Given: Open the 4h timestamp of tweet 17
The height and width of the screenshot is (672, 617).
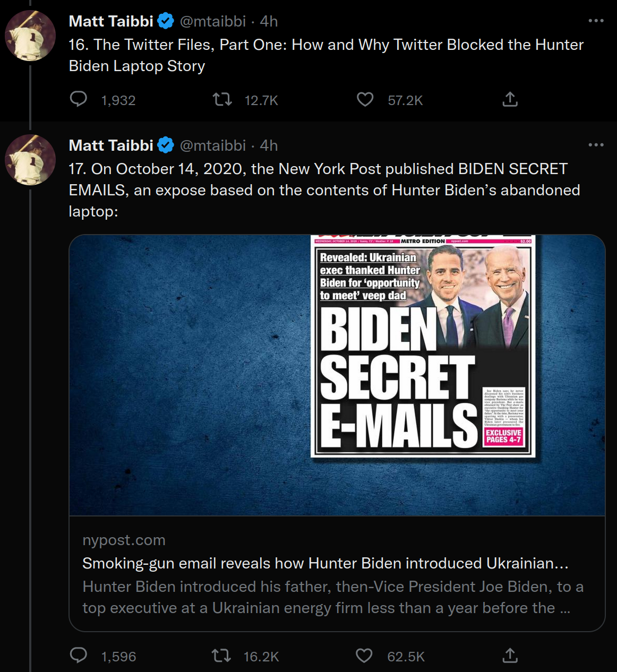Looking at the screenshot, I should click(269, 145).
